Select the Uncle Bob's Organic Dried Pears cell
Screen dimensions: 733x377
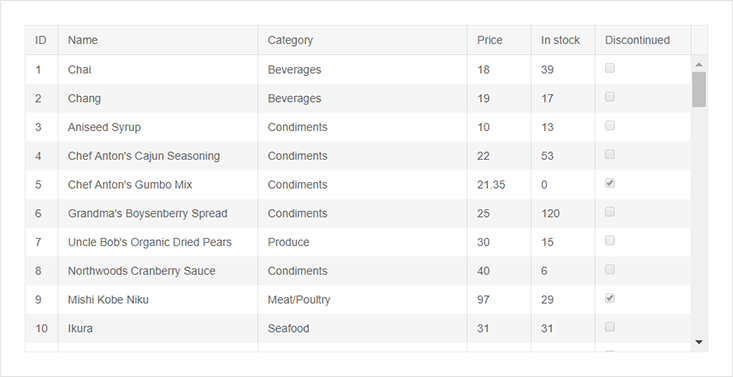click(158, 242)
